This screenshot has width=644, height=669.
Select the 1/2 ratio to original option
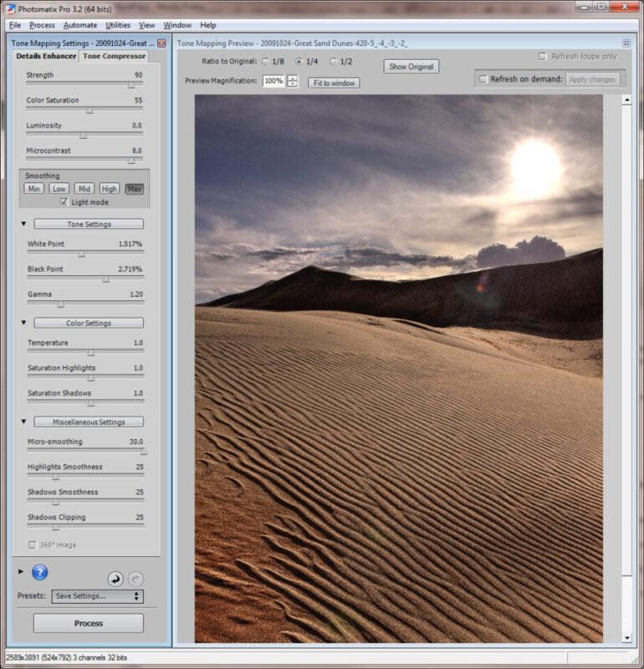tap(333, 61)
